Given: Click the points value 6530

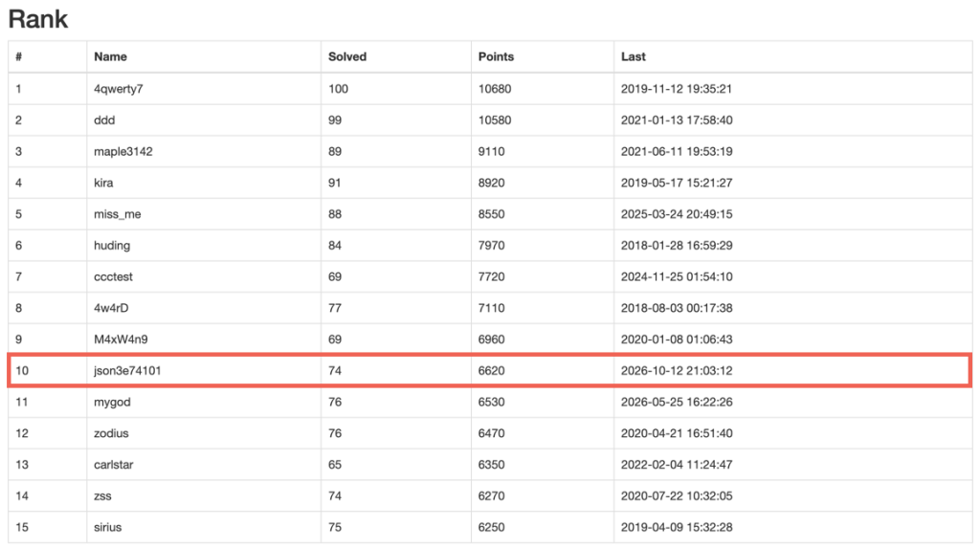Looking at the screenshot, I should pyautogui.click(x=491, y=402).
